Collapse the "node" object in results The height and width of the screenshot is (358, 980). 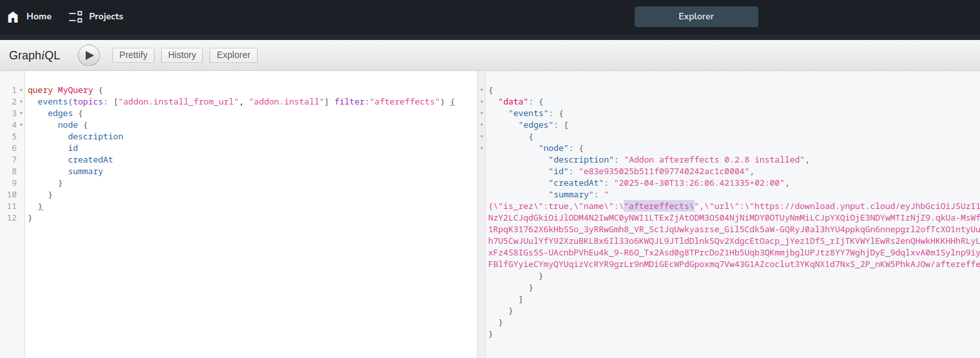click(481, 148)
